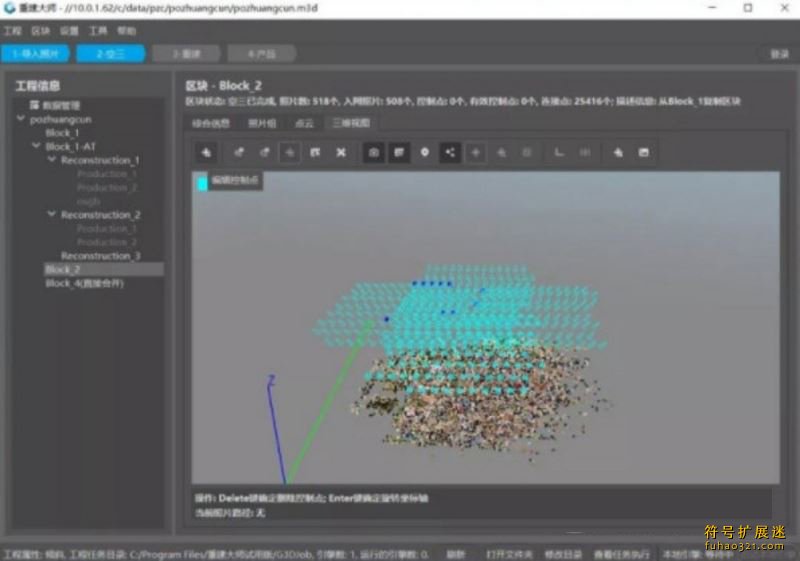Collapse the pozhuangcun project node
800x561 pixels.
22,118
